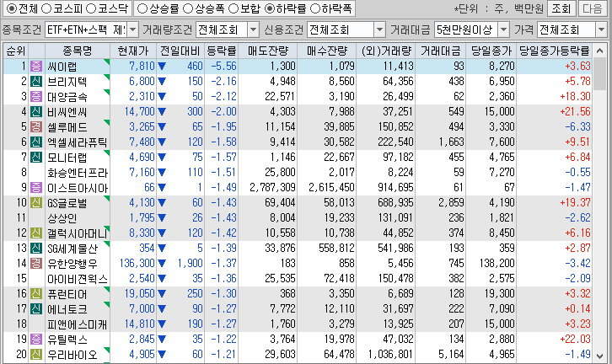The height and width of the screenshot is (364, 612).
Task: Click the 신 badge icon for SG세계물산
Action: tap(36, 248)
